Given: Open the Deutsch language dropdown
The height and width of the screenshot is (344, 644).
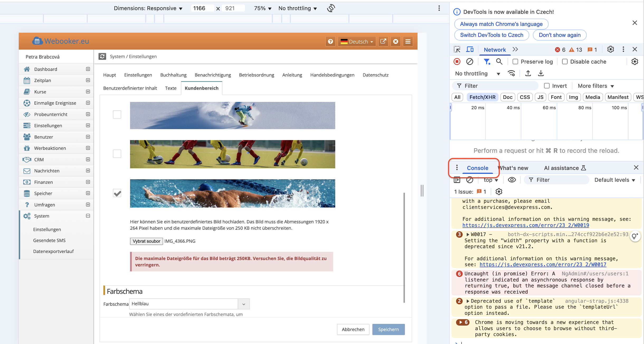Looking at the screenshot, I should (x=357, y=41).
